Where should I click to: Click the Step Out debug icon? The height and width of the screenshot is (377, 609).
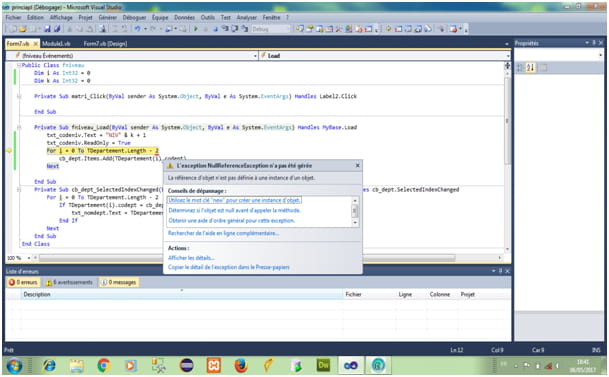(244, 29)
